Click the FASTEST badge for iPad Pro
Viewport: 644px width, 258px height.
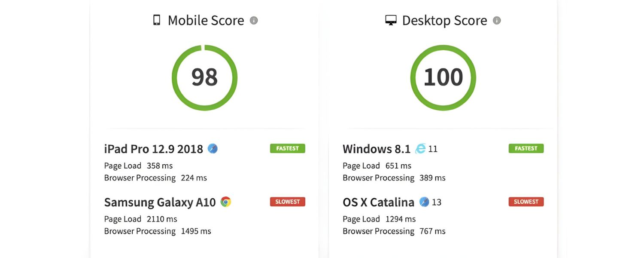[x=287, y=148]
